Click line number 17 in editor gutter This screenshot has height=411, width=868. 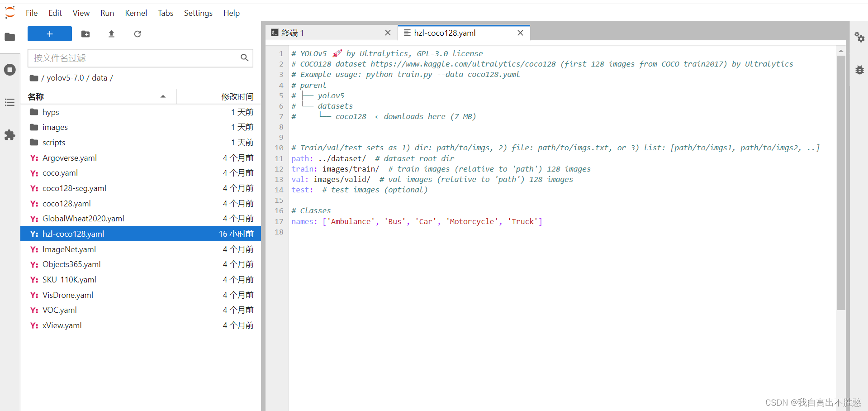pyautogui.click(x=279, y=221)
